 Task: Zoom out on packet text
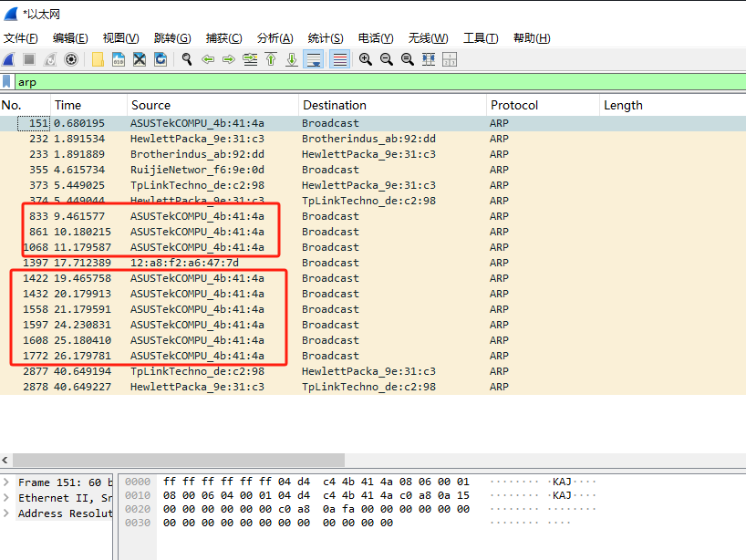click(x=387, y=59)
